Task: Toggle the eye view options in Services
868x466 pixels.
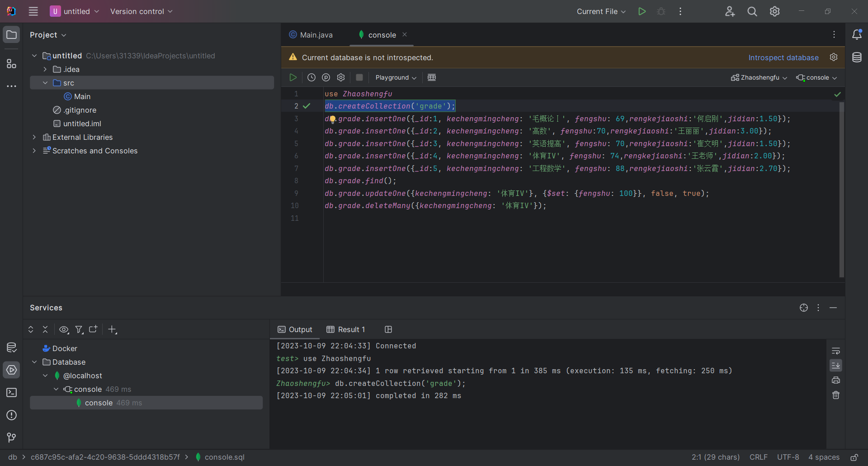Action: coord(64,329)
